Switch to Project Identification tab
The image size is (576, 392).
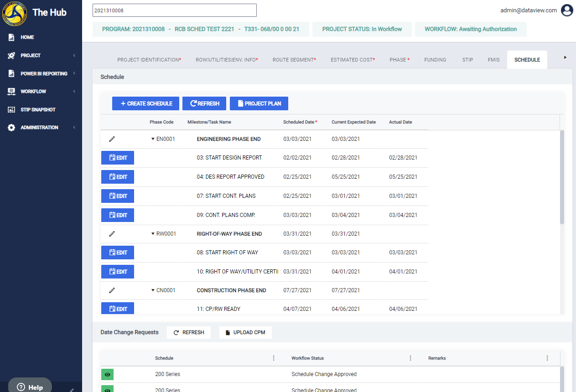pos(149,60)
